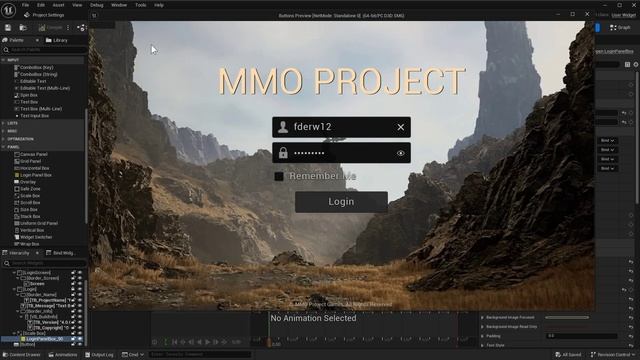The image size is (640, 360).
Task: Toggle visibility of LoginScreen in hierarchy
Action: coord(80,273)
